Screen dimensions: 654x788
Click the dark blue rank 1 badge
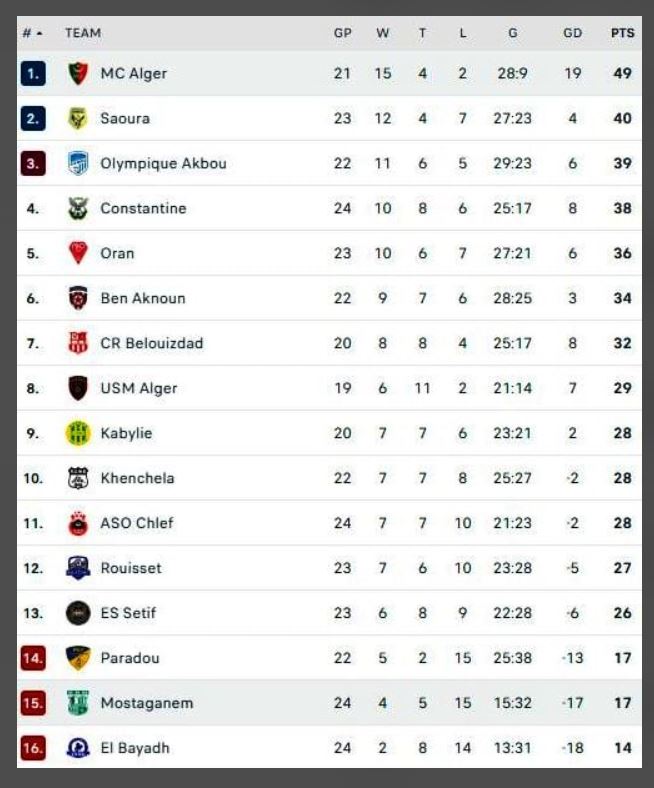tap(33, 73)
